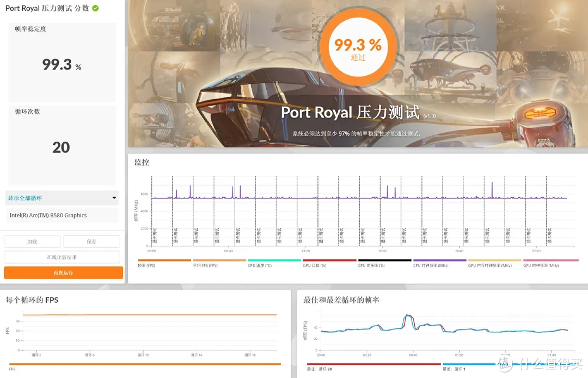Toggle the orange FPS legend under per-loop chart
The height and width of the screenshot is (378, 588).
pyautogui.click(x=145, y=367)
